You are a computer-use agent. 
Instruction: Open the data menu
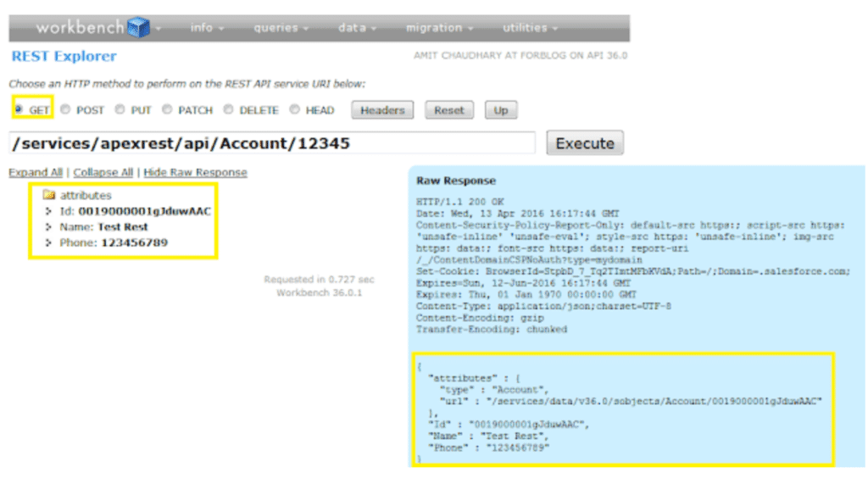[x=357, y=28]
